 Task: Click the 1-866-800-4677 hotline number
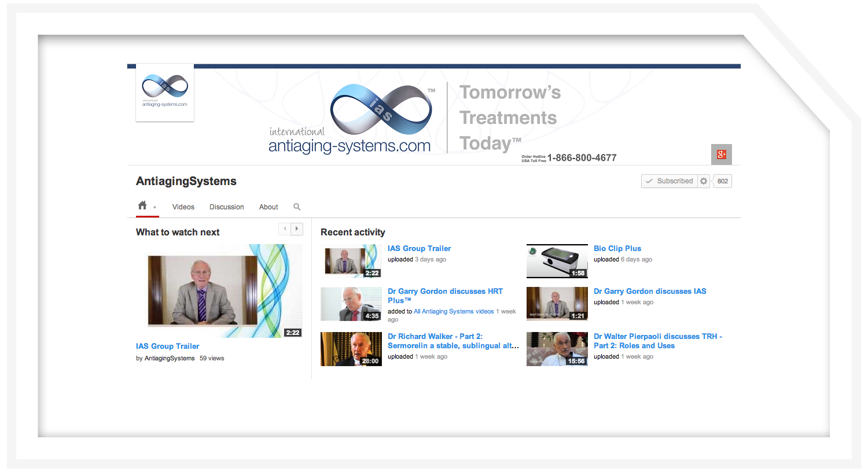pyautogui.click(x=582, y=157)
